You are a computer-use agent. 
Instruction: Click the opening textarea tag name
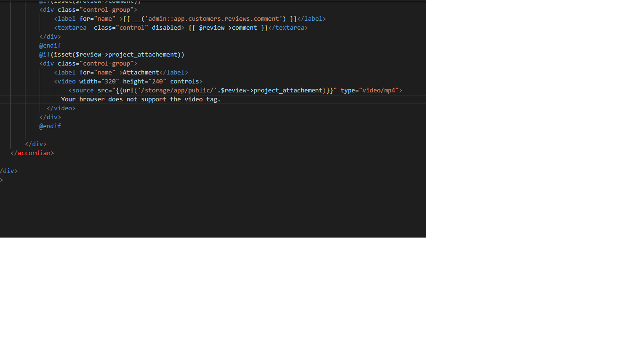(x=72, y=28)
